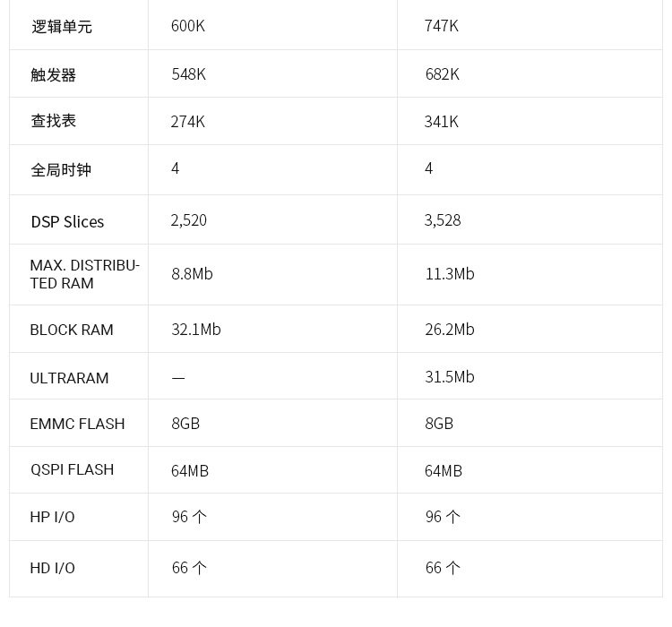
Task: Select the 11.3Mb cell
Action: click(x=450, y=274)
